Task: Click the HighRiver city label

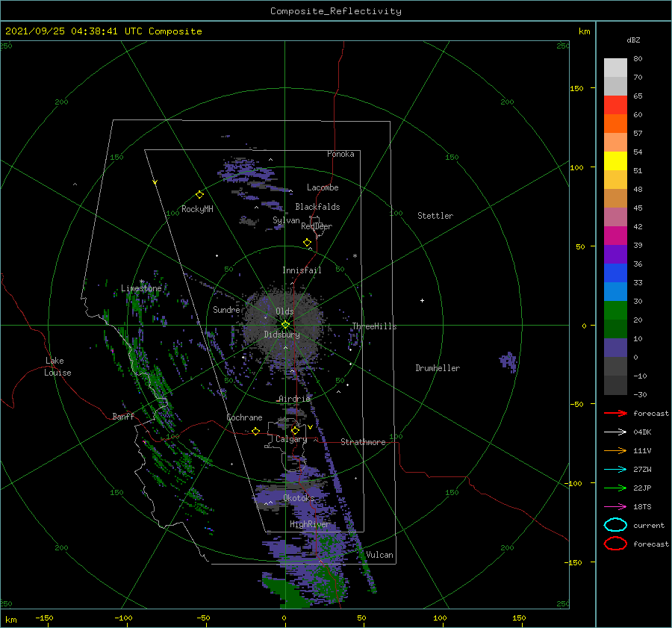Action: pyautogui.click(x=310, y=524)
